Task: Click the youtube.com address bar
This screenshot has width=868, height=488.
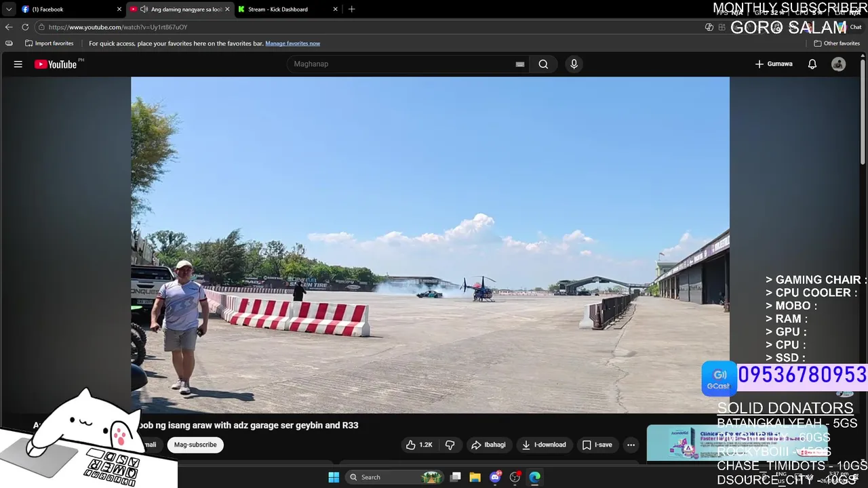Action: (366, 27)
